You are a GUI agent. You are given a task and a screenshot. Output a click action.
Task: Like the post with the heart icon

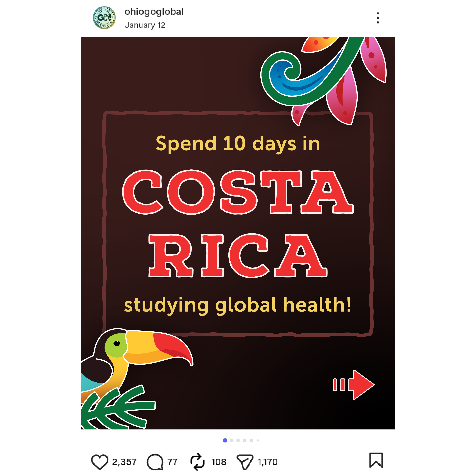pos(100,462)
